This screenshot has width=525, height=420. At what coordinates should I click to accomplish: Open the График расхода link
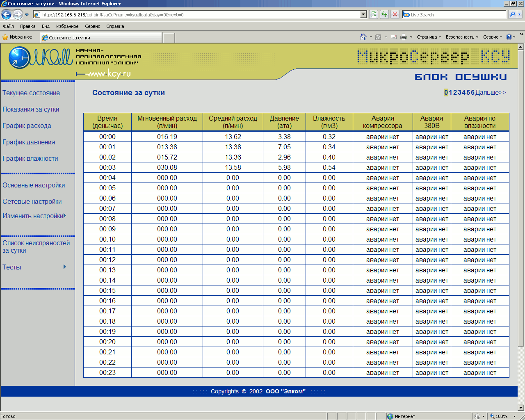tap(27, 126)
